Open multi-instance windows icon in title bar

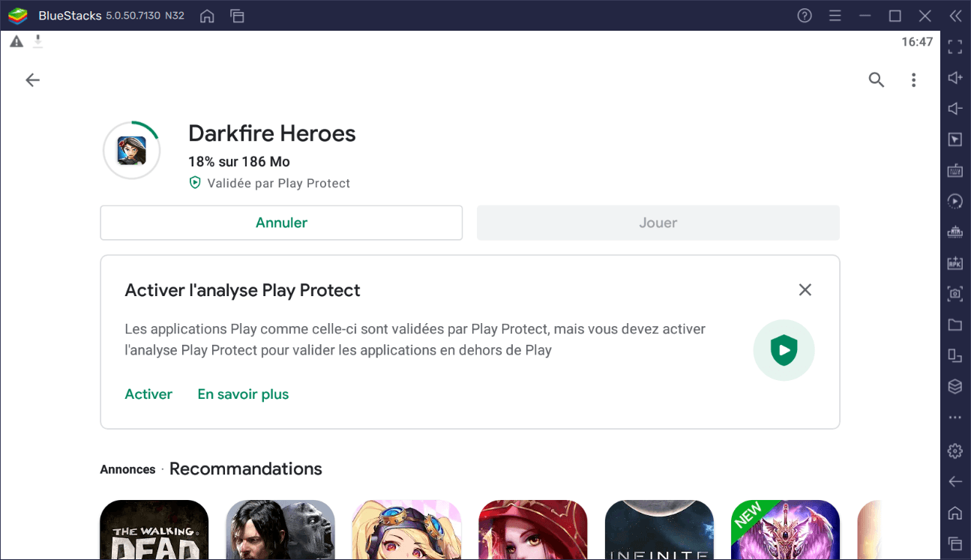click(238, 16)
